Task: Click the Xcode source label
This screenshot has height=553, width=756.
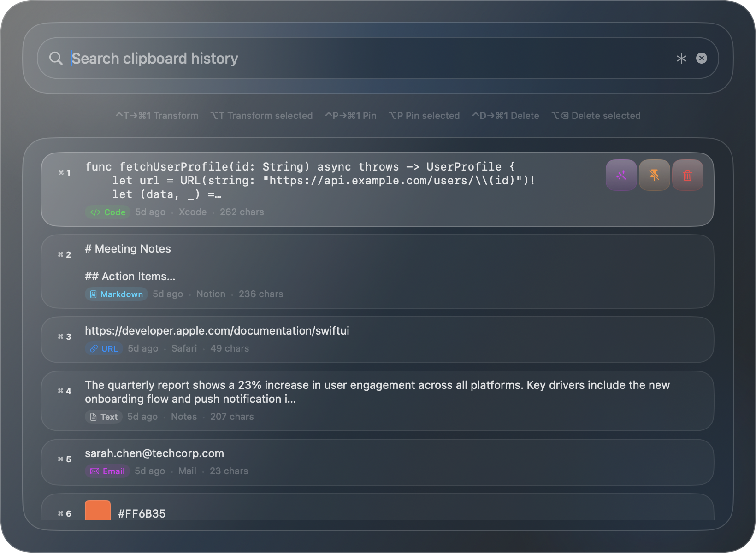Action: click(193, 212)
